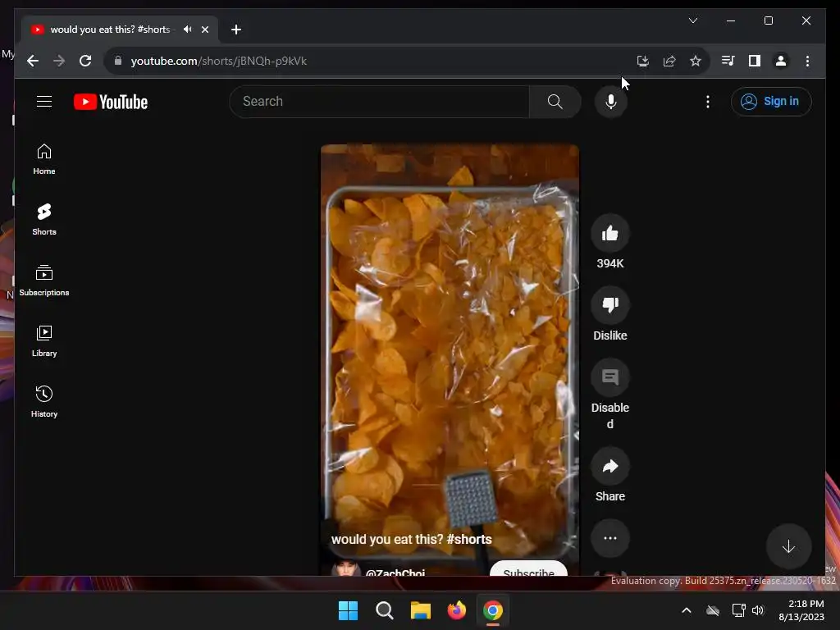Image resolution: width=840 pixels, height=630 pixels.
Task: Click the #shorts hashtag in title
Action: (468, 540)
